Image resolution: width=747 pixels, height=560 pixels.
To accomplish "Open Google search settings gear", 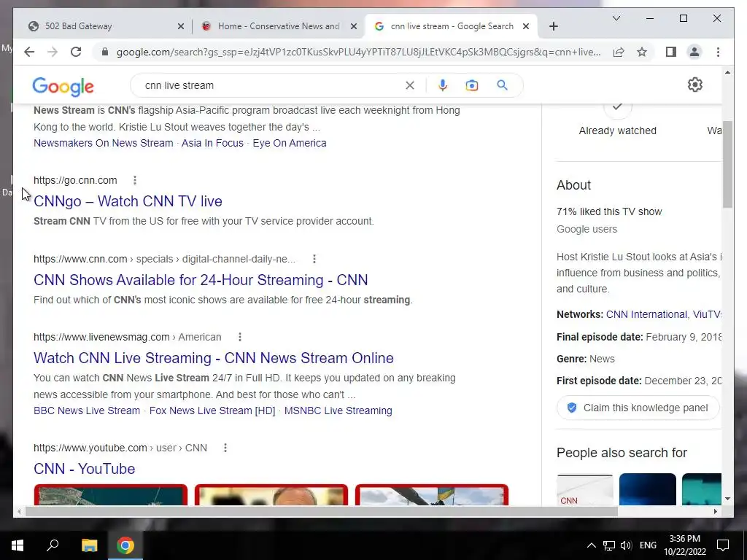I will 695,85.
